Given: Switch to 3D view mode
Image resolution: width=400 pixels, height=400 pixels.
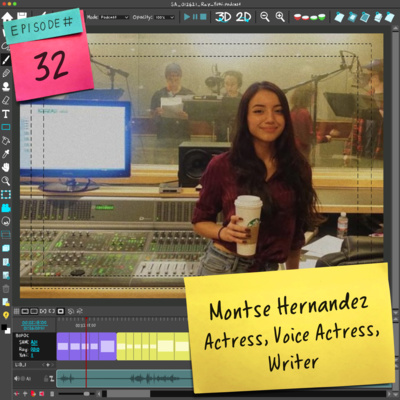Looking at the screenshot, I should (x=223, y=17).
